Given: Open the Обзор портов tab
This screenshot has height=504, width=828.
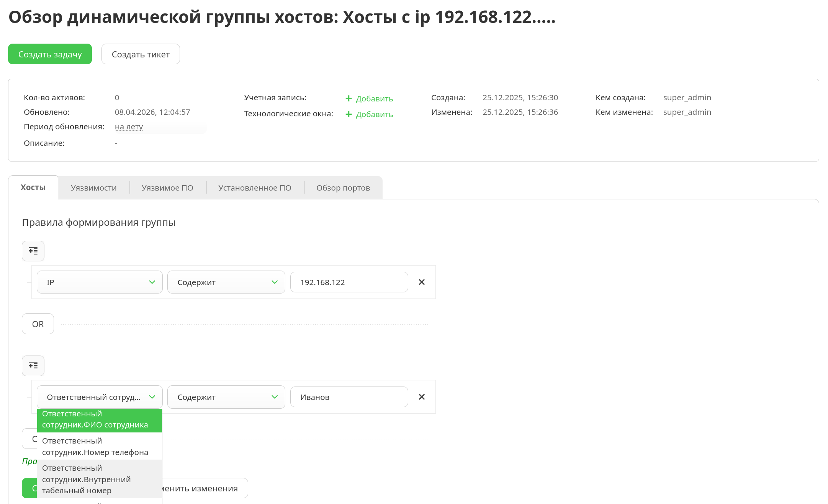Looking at the screenshot, I should pyautogui.click(x=343, y=188).
